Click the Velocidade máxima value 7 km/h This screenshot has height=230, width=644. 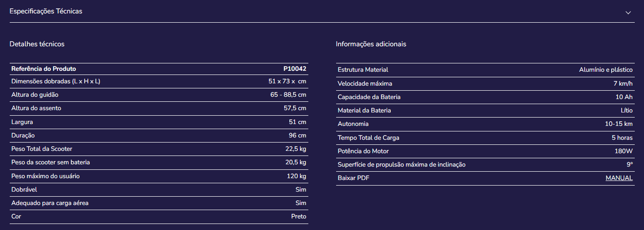point(623,83)
